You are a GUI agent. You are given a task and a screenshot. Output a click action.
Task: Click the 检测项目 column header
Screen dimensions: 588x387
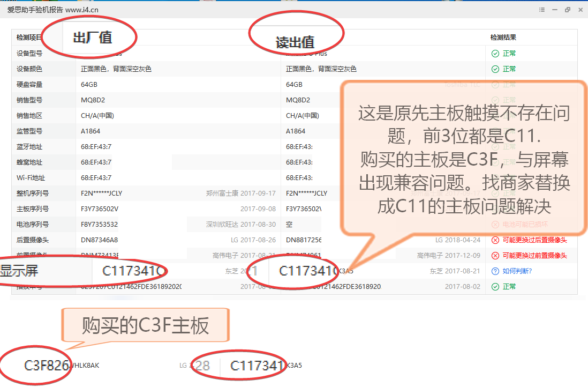coord(29,38)
